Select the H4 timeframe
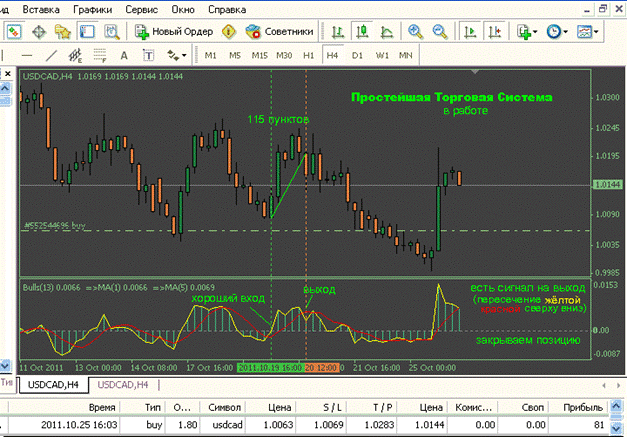 [332, 56]
